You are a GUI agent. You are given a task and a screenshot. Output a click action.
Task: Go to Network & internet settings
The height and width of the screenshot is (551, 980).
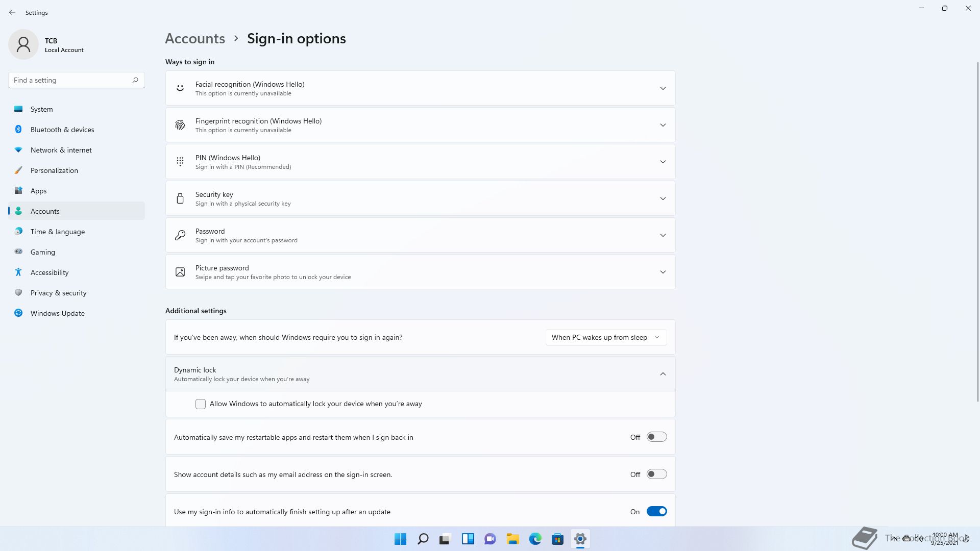(77, 150)
